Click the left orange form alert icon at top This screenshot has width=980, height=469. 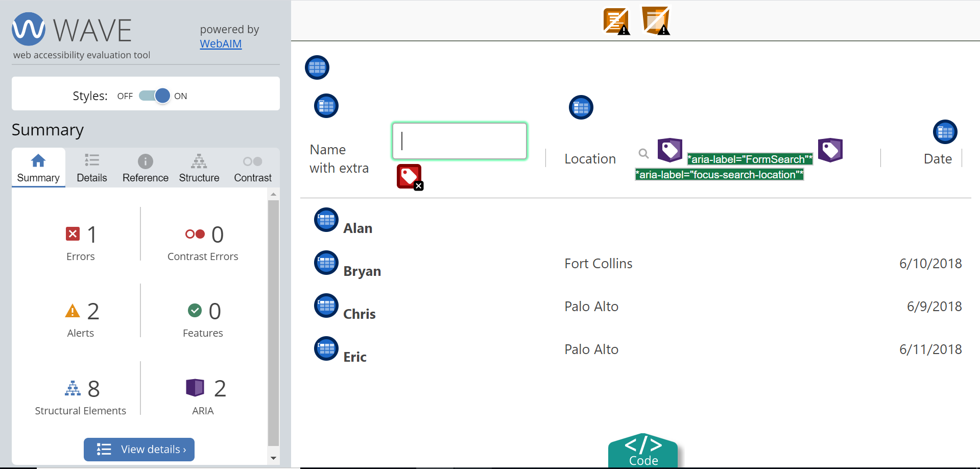click(616, 21)
